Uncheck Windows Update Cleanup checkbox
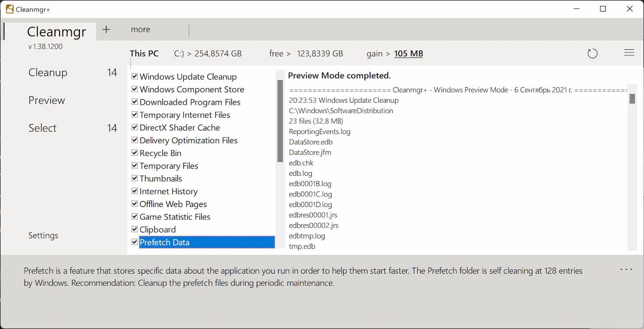Image resolution: width=644 pixels, height=329 pixels. 135,76
